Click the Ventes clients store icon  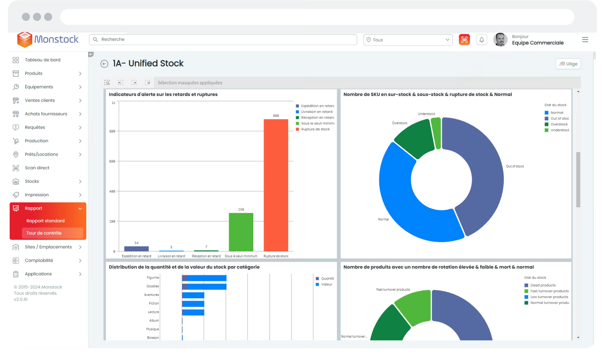[x=16, y=100]
